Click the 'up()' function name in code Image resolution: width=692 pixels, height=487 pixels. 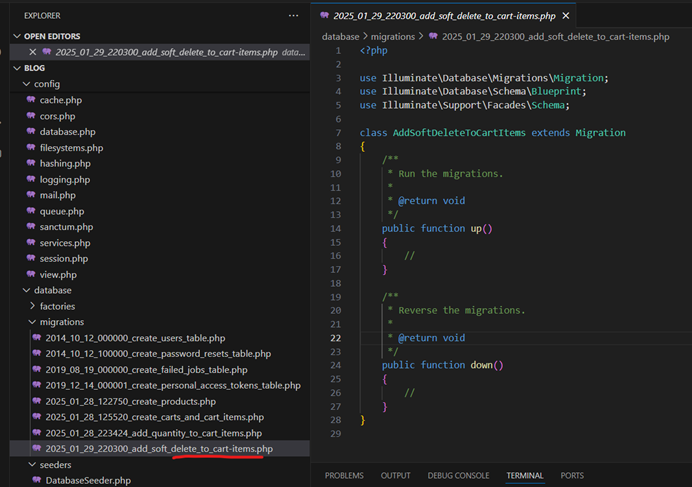(x=481, y=228)
